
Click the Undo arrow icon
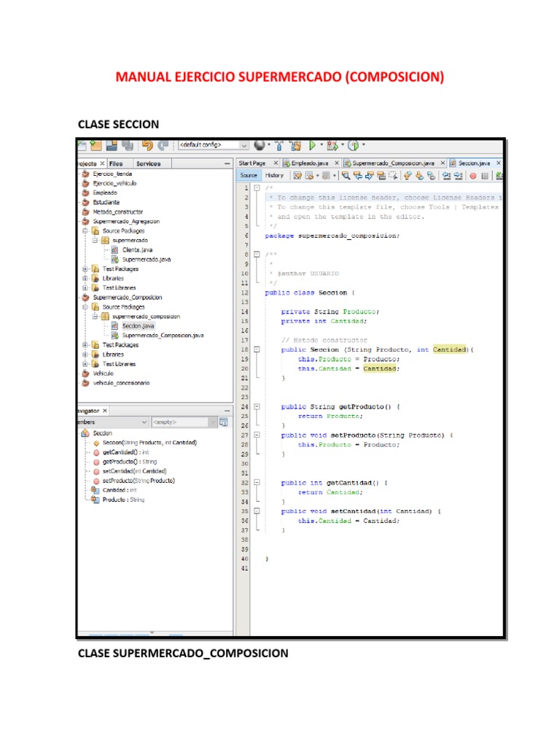click(x=147, y=145)
